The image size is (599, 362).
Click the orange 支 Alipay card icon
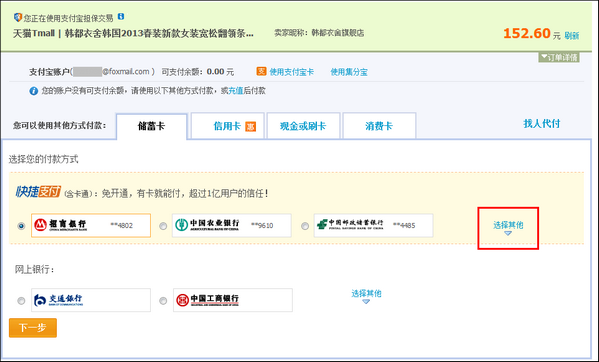tap(261, 71)
